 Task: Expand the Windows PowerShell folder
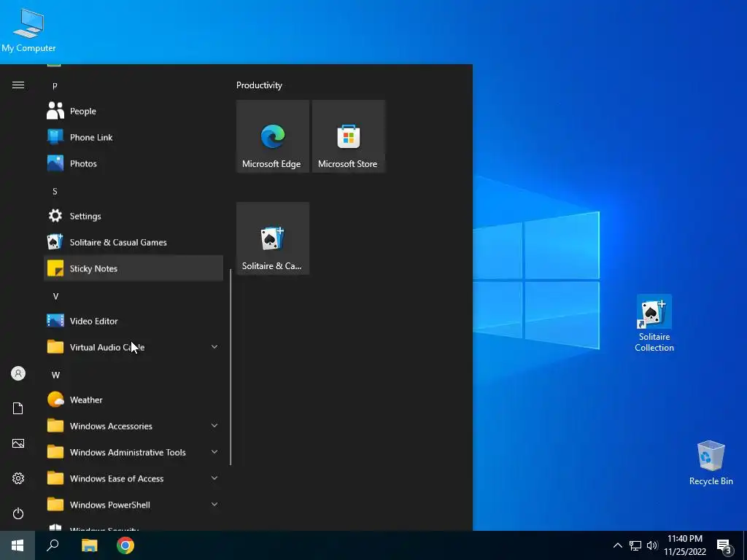point(133,505)
